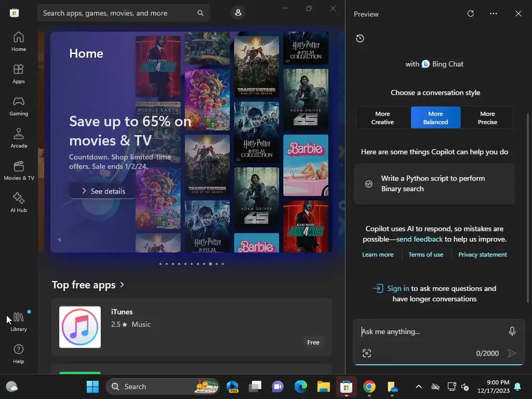Open the iTunes app card
The image size is (532, 399).
point(191,327)
